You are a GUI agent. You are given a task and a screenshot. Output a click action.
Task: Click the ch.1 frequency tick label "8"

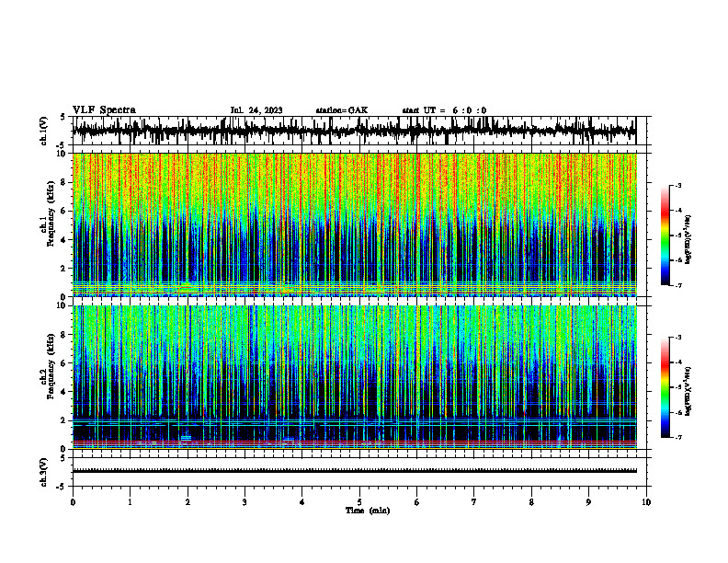coord(64,182)
